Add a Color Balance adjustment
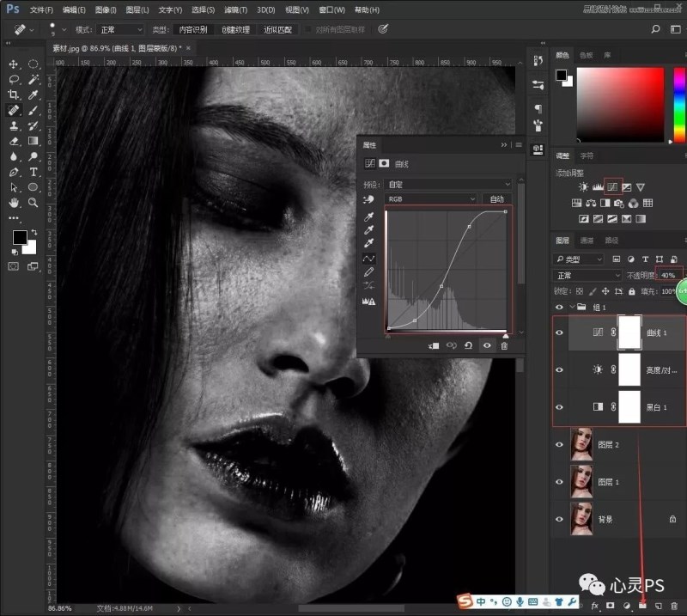687x616 pixels. 591,203
